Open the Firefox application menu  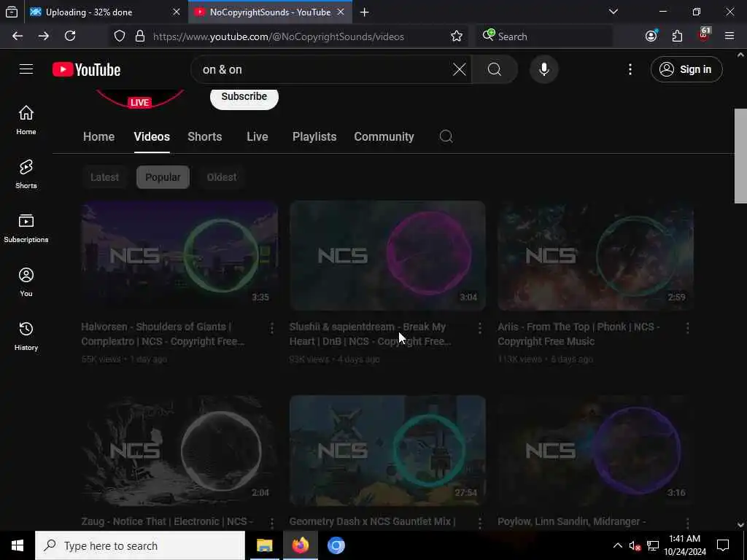pos(729,36)
